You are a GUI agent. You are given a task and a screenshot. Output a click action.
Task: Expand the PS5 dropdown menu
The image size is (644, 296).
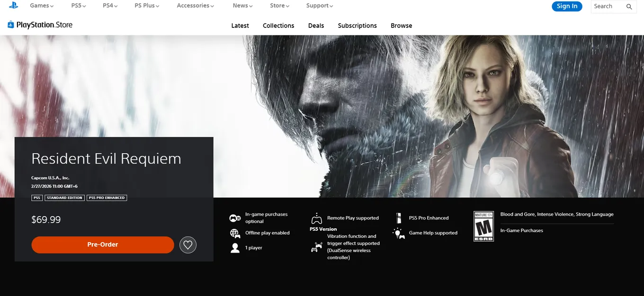click(79, 6)
